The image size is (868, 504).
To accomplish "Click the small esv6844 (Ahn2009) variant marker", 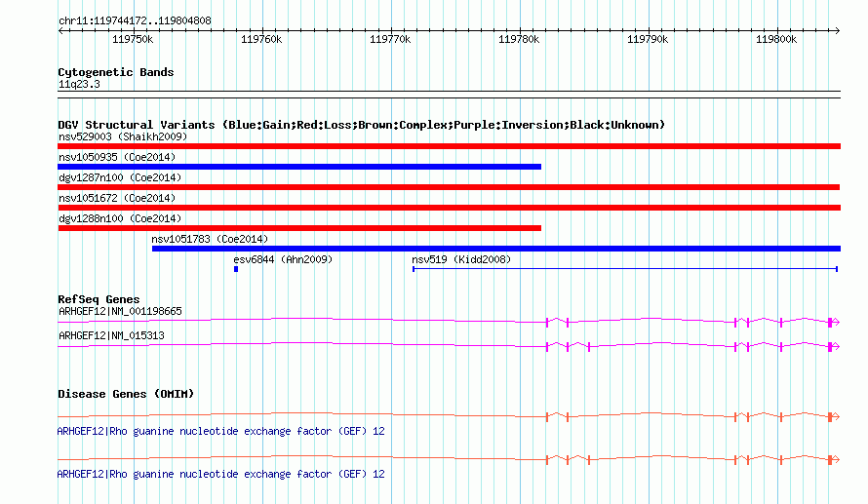I will [236, 269].
